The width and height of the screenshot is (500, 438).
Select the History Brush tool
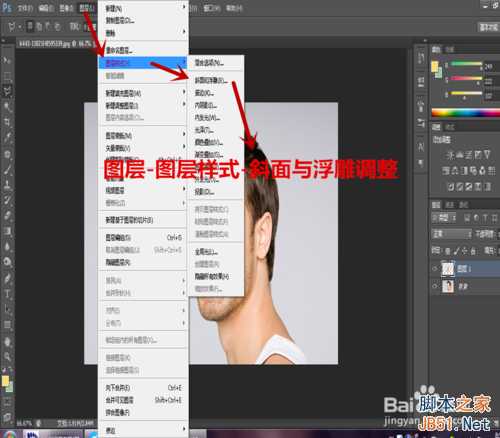click(7, 200)
